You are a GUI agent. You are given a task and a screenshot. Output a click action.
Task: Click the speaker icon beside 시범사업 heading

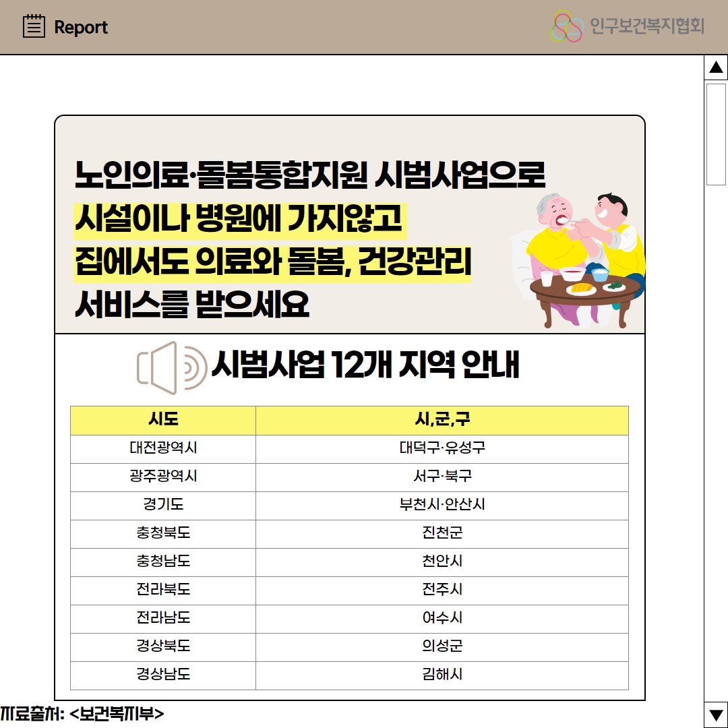172,368
